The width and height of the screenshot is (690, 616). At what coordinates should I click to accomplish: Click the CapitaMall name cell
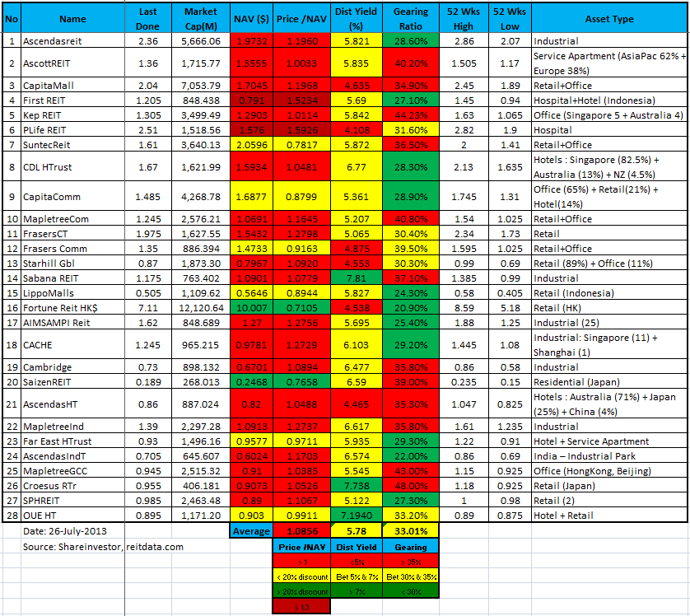(x=72, y=86)
